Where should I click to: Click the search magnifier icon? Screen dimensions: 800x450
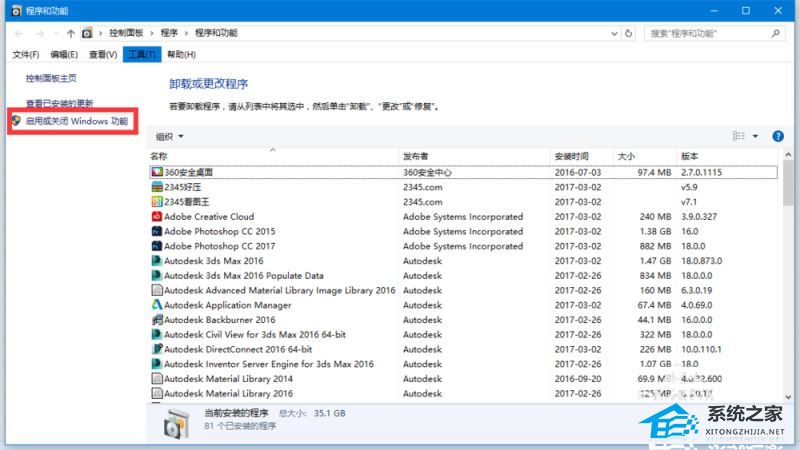(x=776, y=33)
